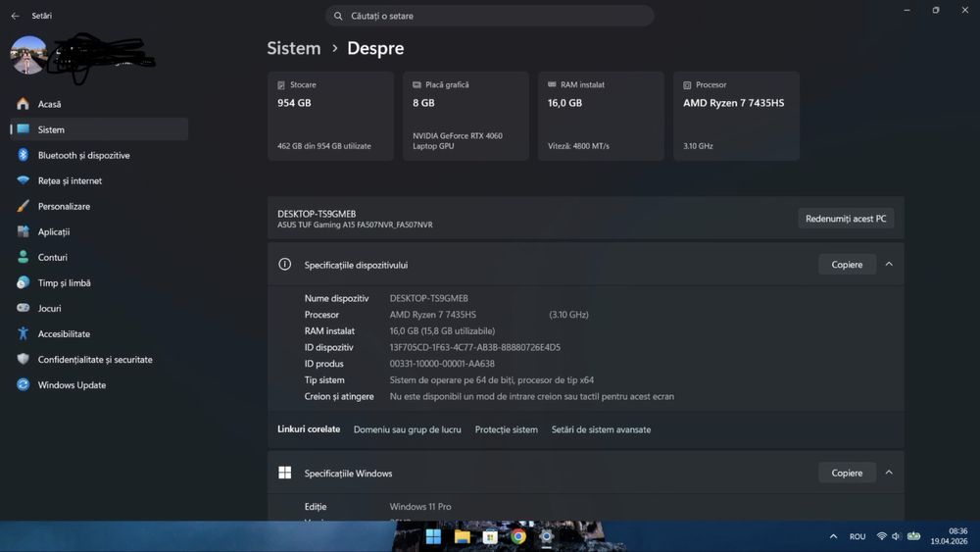Viewport: 980px width, 552px height.
Task: Open Google Chrome from taskbar
Action: [518, 536]
